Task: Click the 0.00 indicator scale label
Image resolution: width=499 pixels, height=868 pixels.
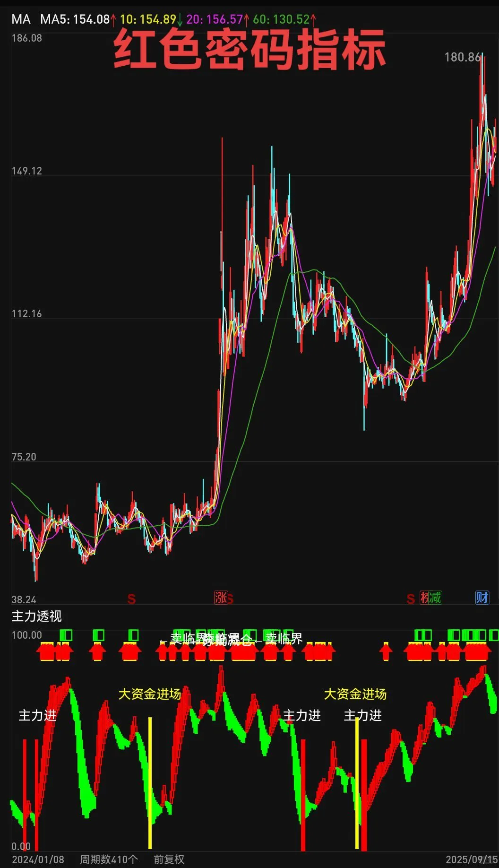Action: click(x=21, y=846)
